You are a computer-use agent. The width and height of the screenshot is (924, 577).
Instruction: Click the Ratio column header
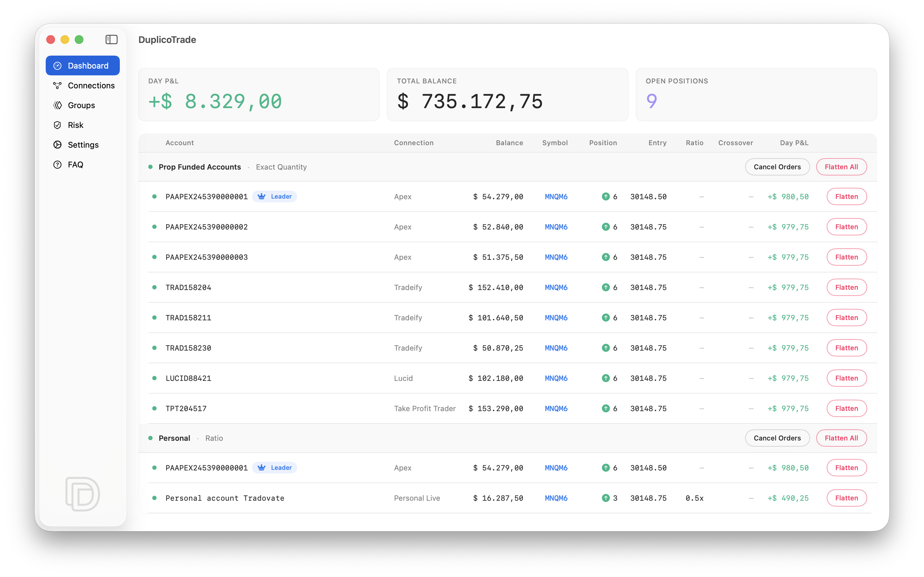694,143
